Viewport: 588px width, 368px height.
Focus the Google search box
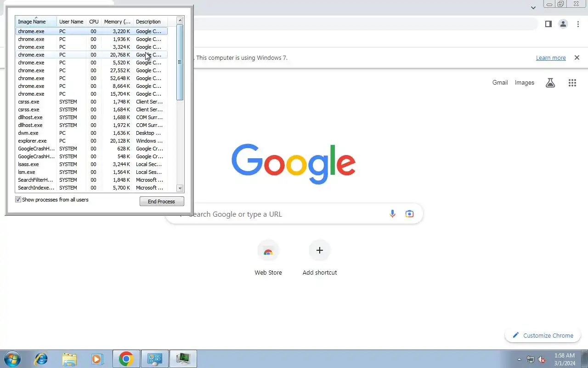(x=294, y=214)
